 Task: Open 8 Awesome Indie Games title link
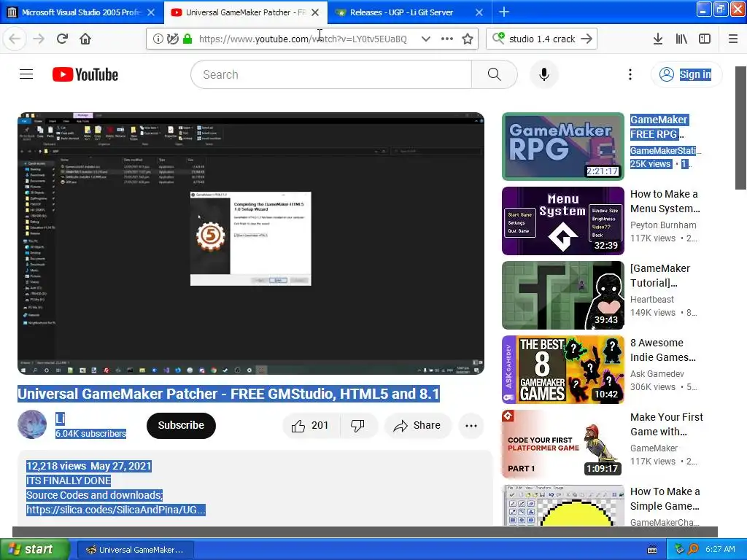click(663, 350)
